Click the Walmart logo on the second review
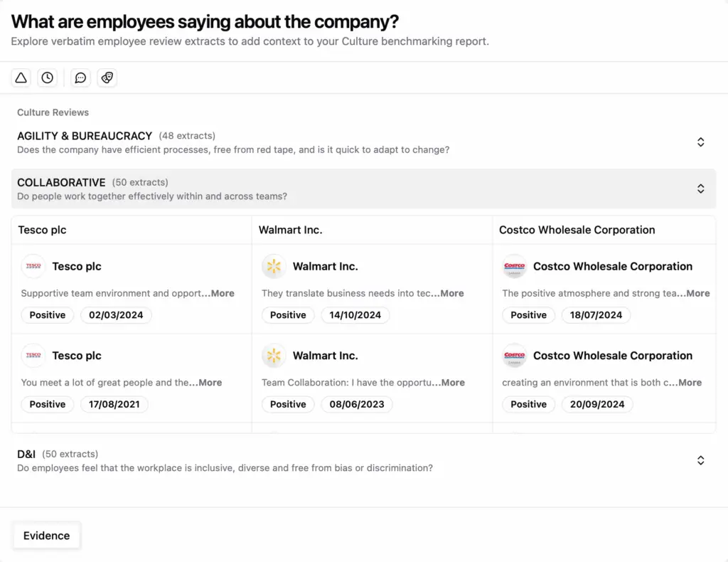The width and height of the screenshot is (728, 562). [x=274, y=356]
